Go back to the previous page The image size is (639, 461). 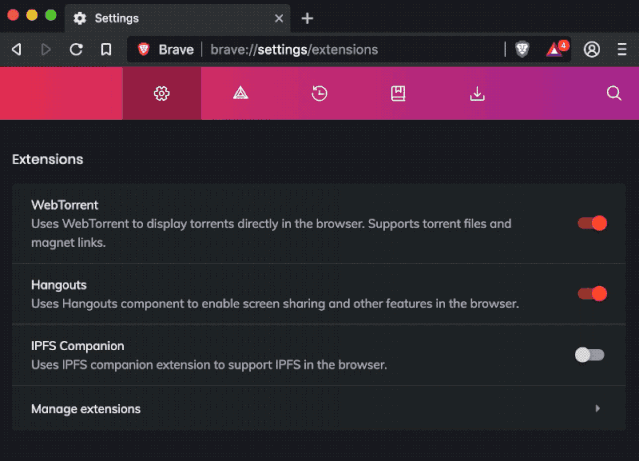click(16, 49)
